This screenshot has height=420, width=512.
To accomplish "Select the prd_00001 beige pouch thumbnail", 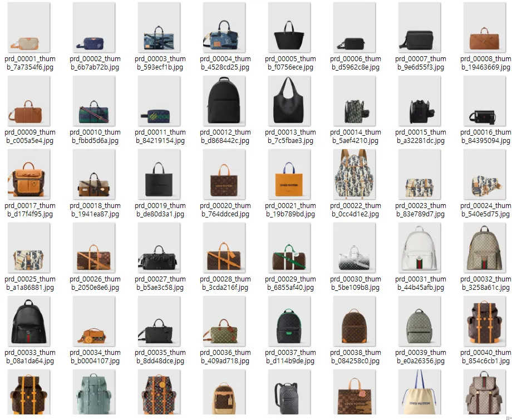I will pyautogui.click(x=29, y=27).
